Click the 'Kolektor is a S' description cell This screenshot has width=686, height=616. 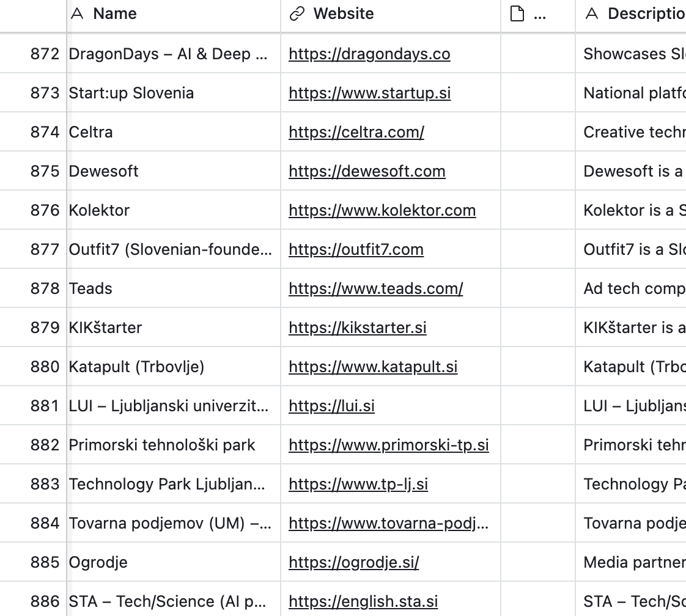[x=630, y=210]
